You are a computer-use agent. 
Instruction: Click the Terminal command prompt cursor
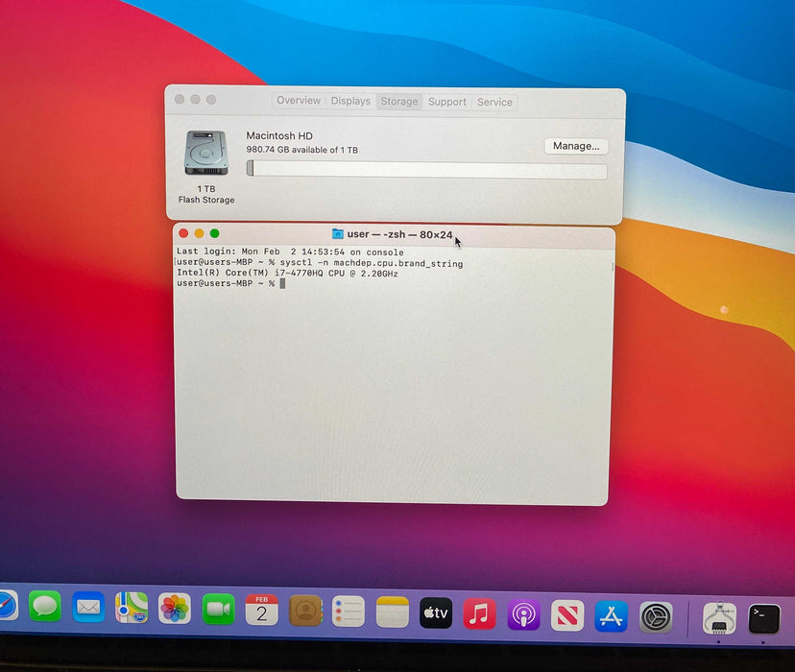282,283
